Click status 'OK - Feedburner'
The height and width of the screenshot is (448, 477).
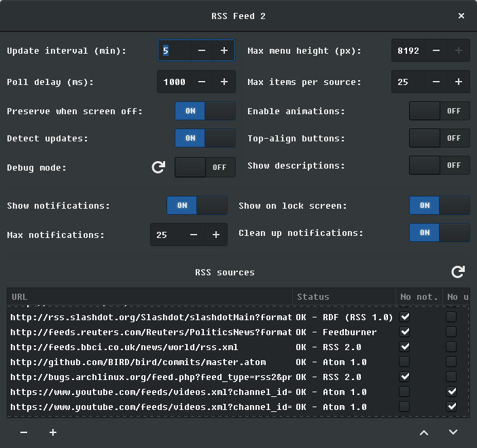pos(336,332)
